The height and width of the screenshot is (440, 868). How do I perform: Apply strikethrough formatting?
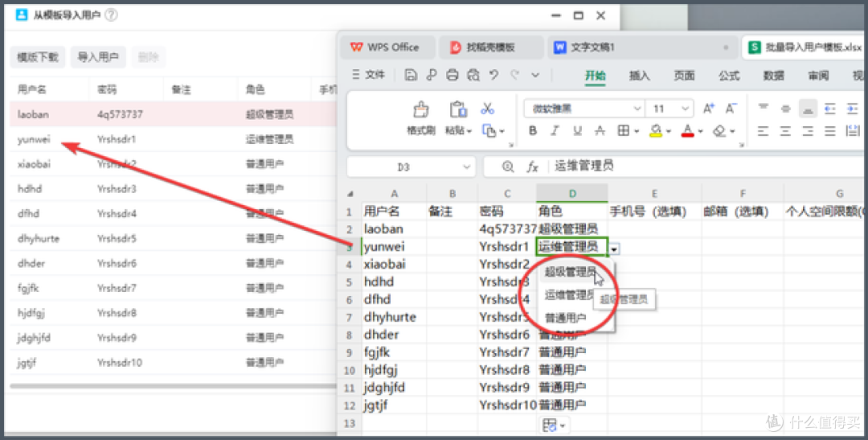click(x=600, y=131)
